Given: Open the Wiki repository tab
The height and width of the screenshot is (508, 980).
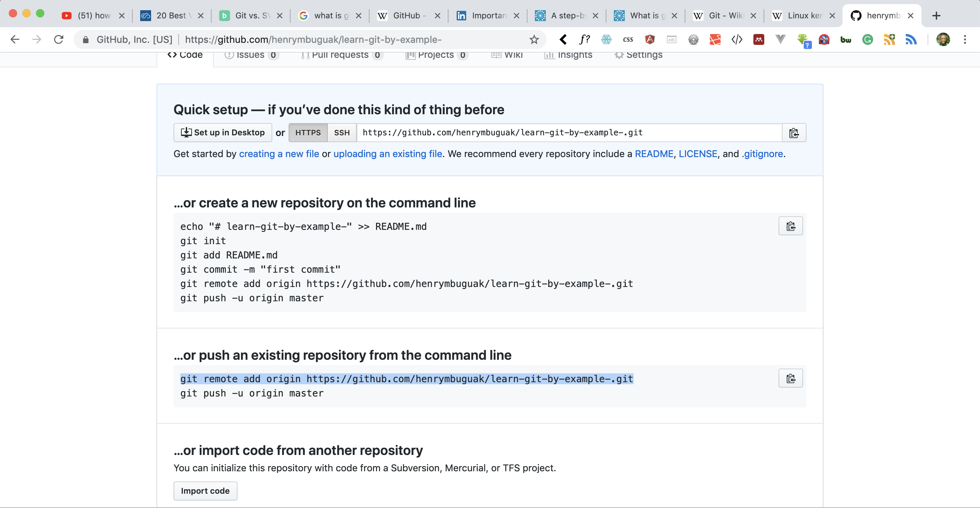Looking at the screenshot, I should (x=507, y=55).
